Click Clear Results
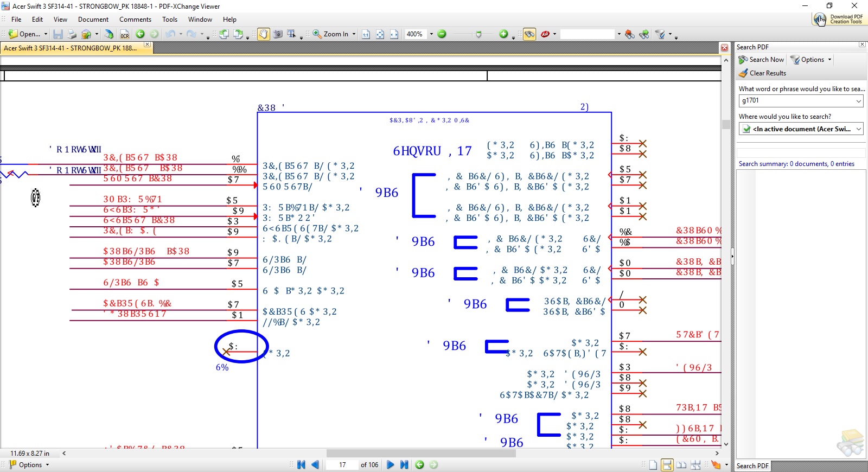Viewport: 868px width, 472px height. (x=762, y=73)
